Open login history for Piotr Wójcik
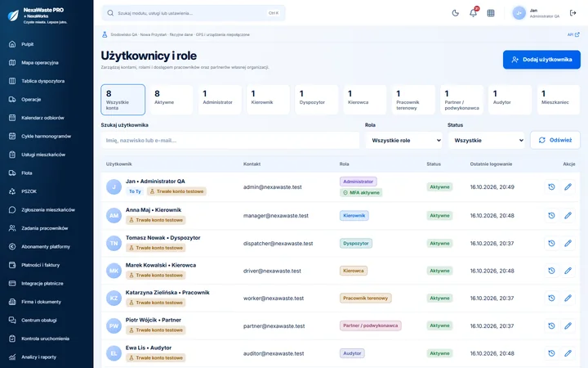The width and height of the screenshot is (588, 368). click(x=551, y=326)
